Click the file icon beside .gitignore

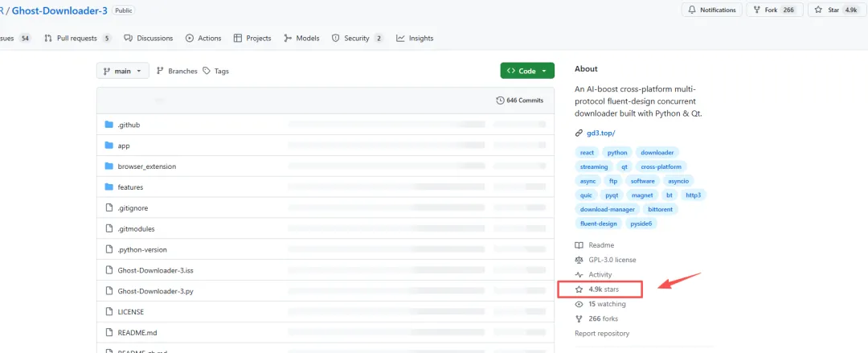(x=108, y=207)
